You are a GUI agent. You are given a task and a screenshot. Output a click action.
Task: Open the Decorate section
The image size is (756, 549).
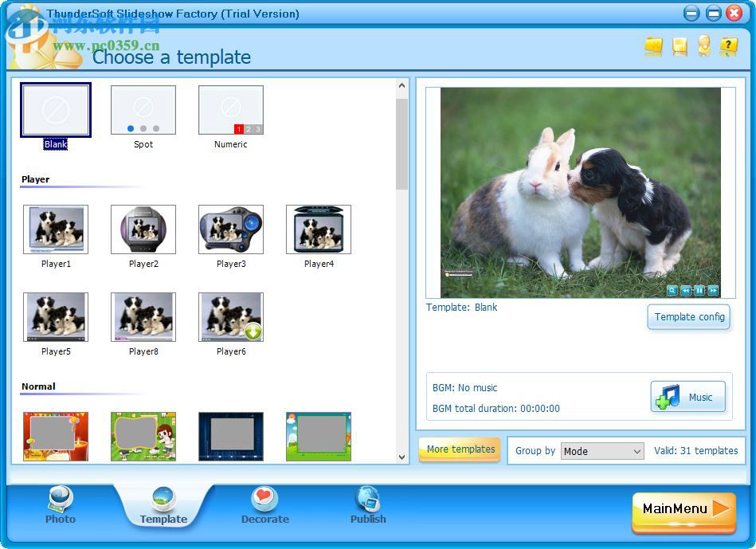264,506
